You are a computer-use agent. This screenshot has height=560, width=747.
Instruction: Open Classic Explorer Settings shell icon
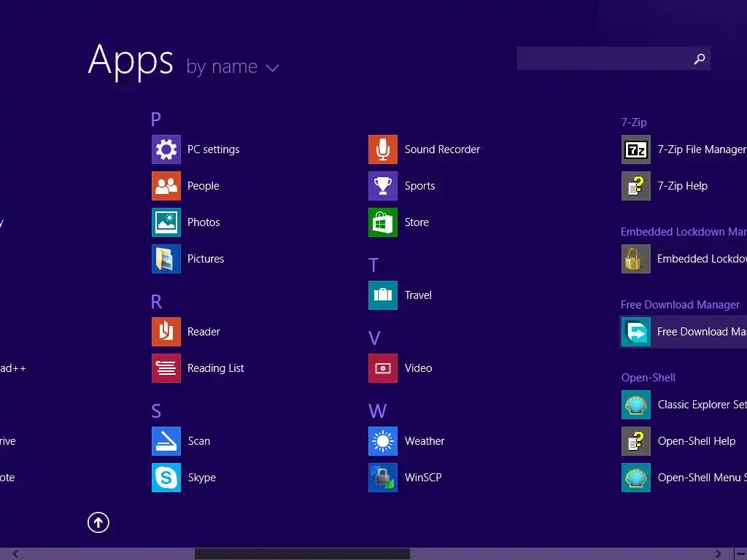pos(635,405)
